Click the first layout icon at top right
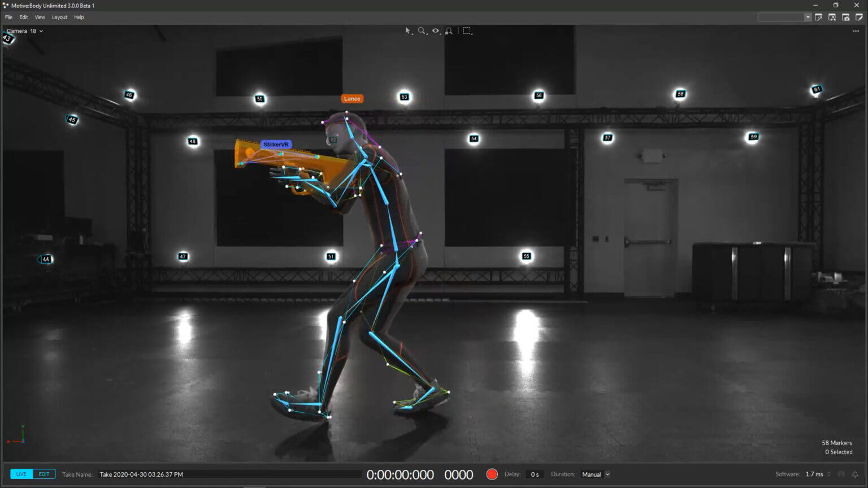868x488 pixels. tap(818, 18)
